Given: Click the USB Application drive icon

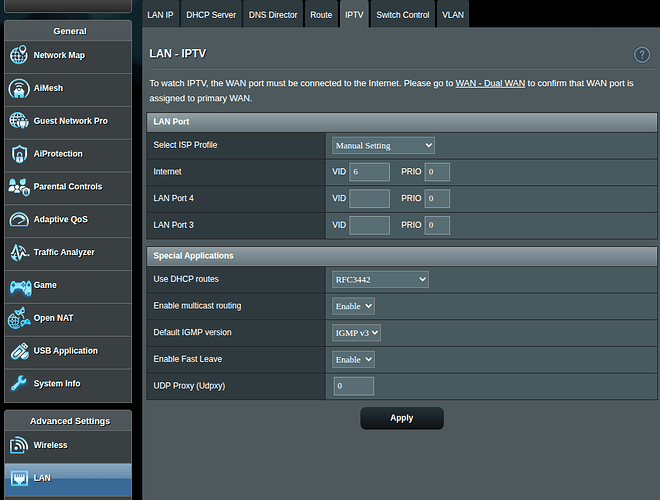Looking at the screenshot, I should click(x=19, y=351).
